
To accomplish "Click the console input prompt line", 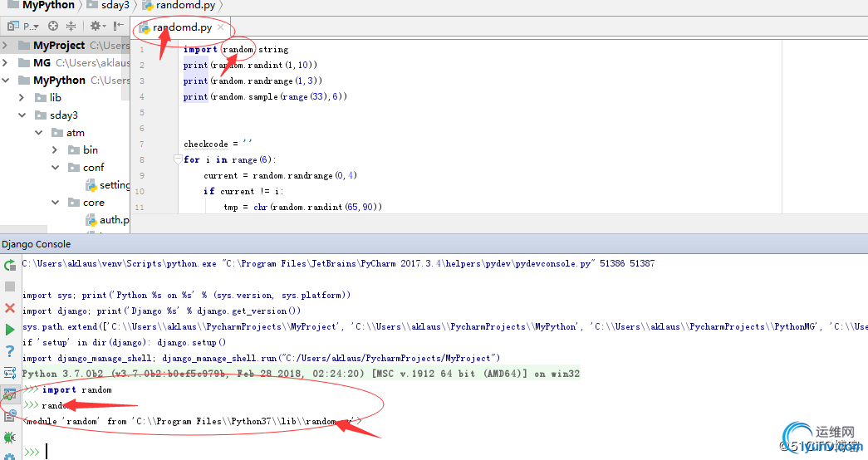I will pyautogui.click(x=249, y=451).
